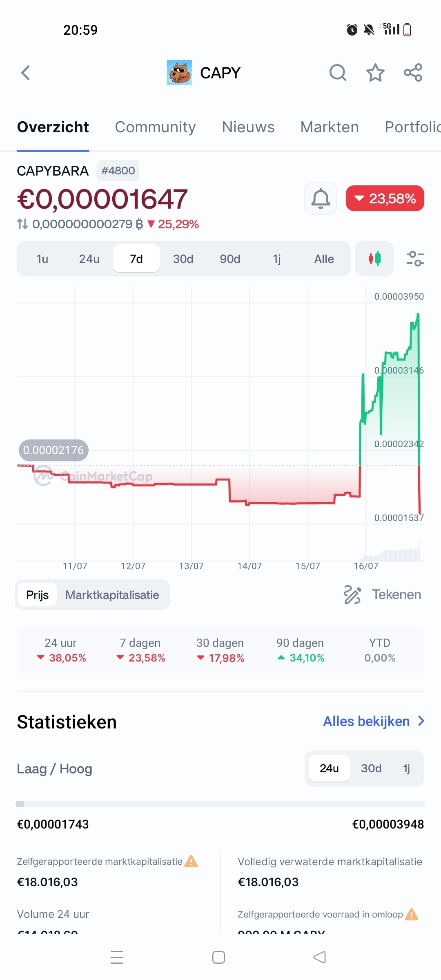Open the Community tab
Image resolution: width=441 pixels, height=980 pixels.
155,127
